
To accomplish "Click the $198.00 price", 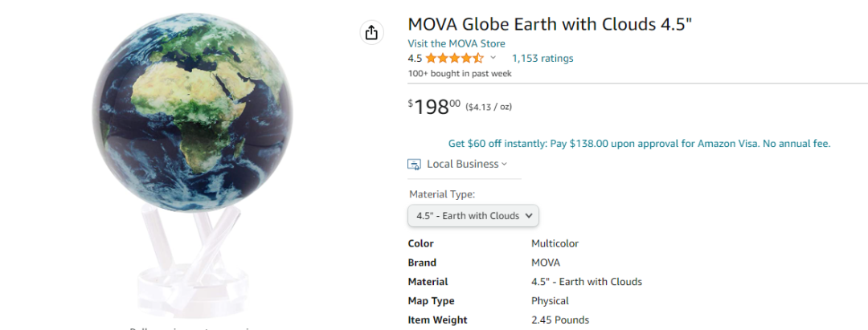I will [435, 107].
